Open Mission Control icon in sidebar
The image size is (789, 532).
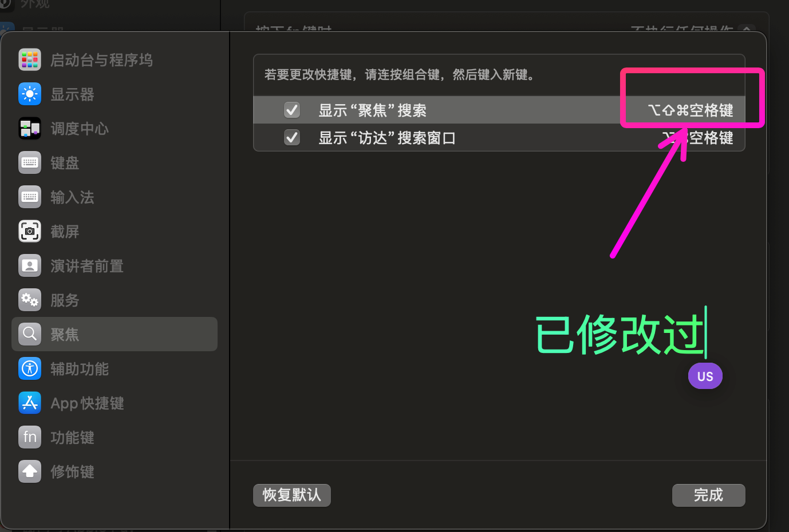pyautogui.click(x=30, y=129)
